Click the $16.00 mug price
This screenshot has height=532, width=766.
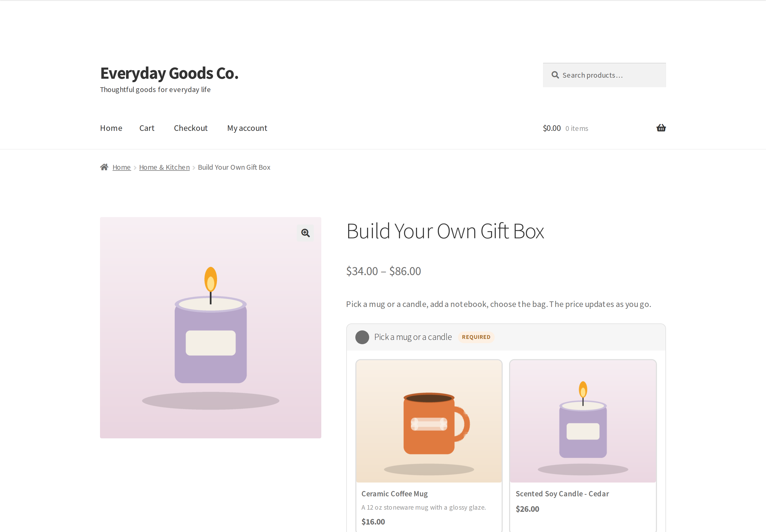(x=373, y=522)
